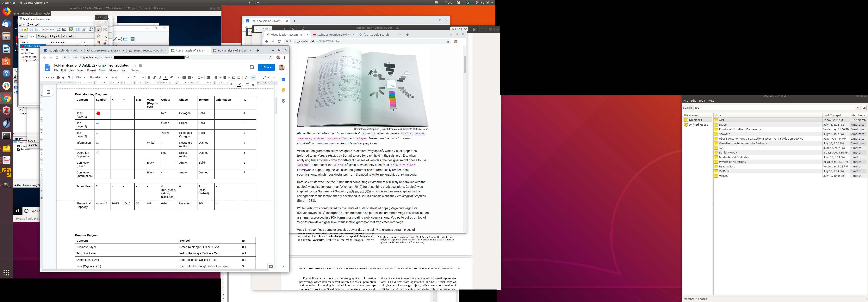
Task: Click the paint format icon
Action: pos(69,77)
